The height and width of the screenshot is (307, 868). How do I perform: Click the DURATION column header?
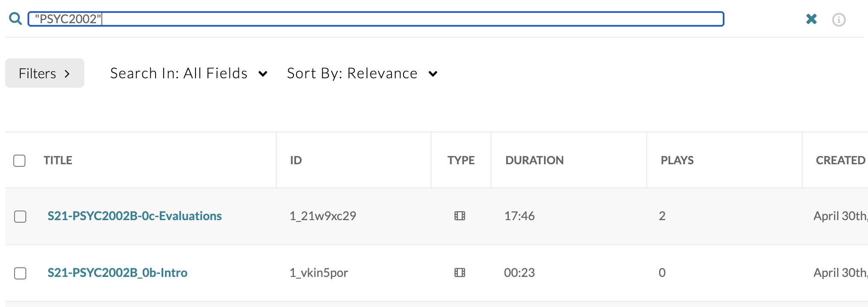point(534,160)
